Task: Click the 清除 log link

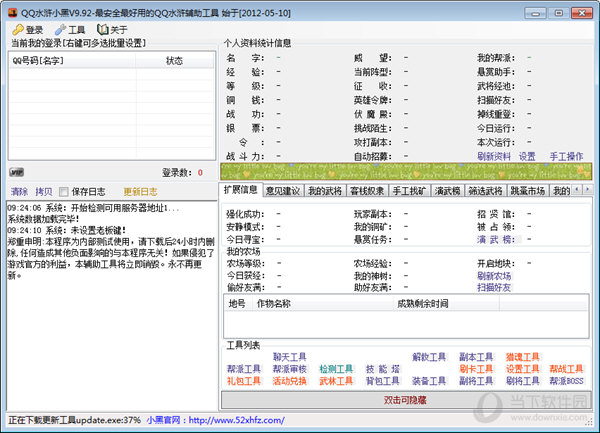Action: 19,191
